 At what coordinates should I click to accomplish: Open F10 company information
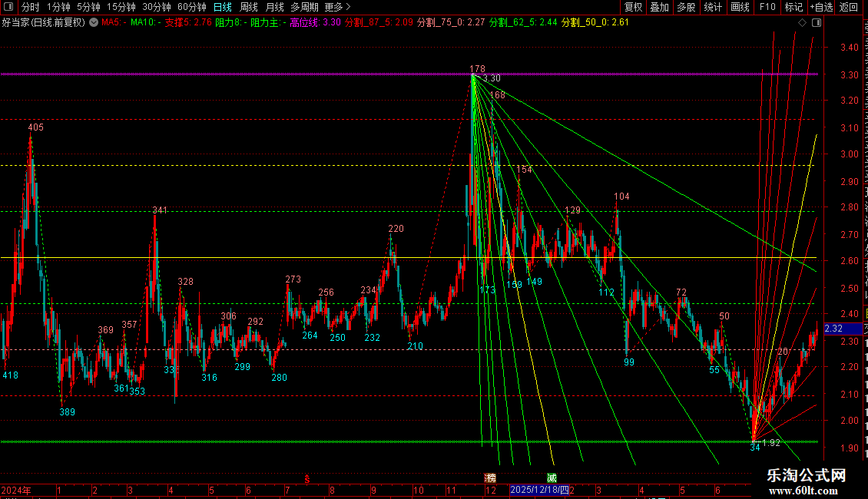(x=767, y=7)
